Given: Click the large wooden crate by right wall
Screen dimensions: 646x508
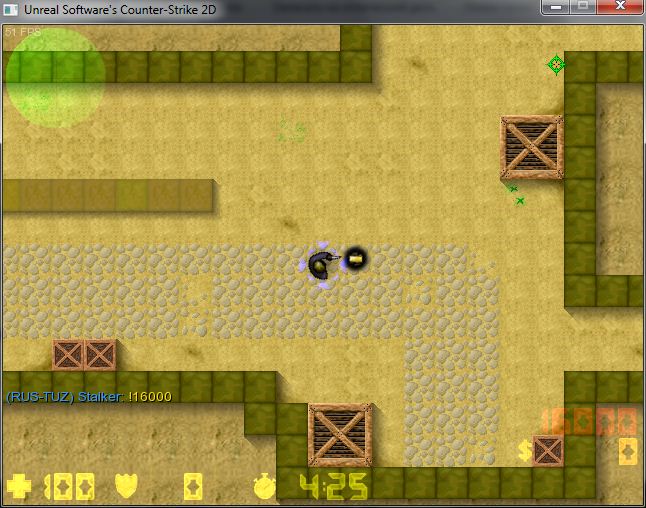Looking at the screenshot, I should pos(532,147).
